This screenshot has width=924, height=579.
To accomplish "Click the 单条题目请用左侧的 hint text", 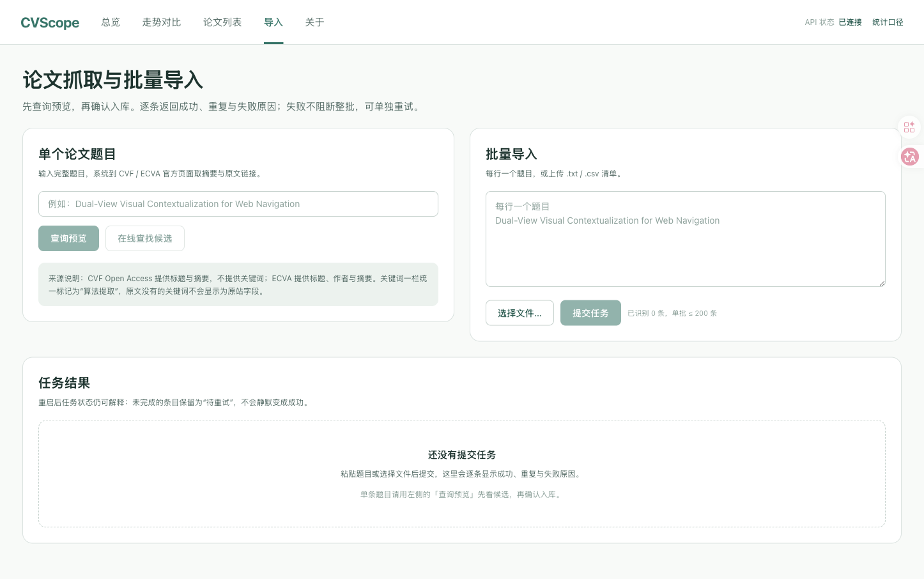I will point(462,495).
